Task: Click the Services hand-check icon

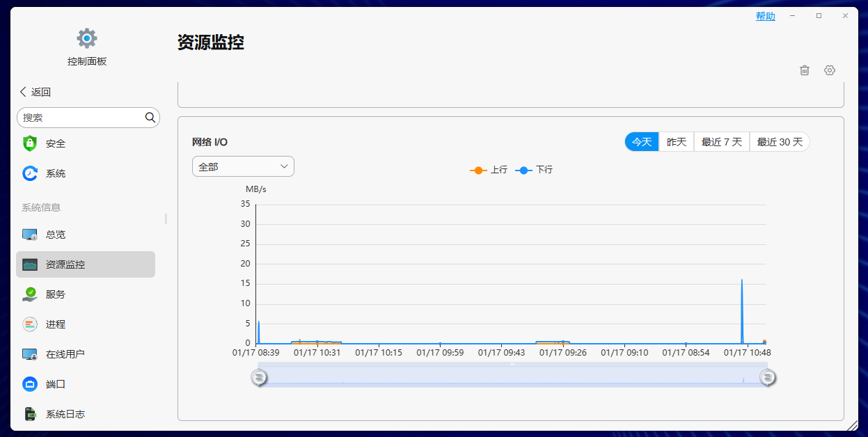Action: (x=29, y=294)
